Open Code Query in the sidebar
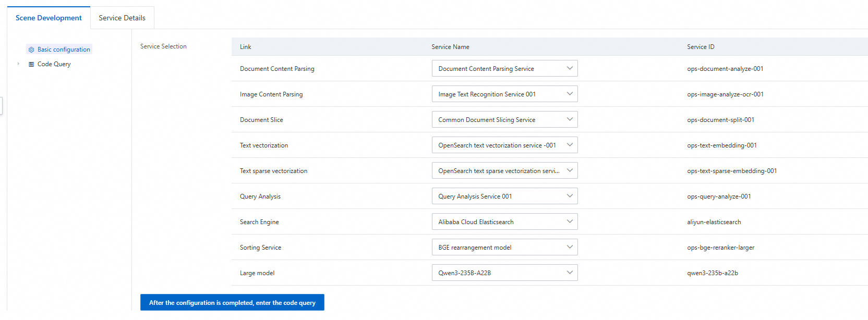 54,64
